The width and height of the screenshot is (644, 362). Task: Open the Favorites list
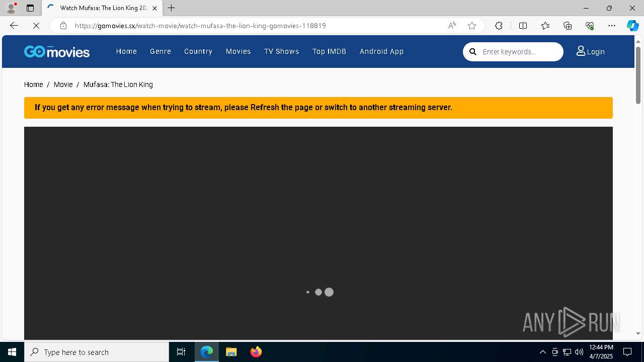click(x=545, y=26)
